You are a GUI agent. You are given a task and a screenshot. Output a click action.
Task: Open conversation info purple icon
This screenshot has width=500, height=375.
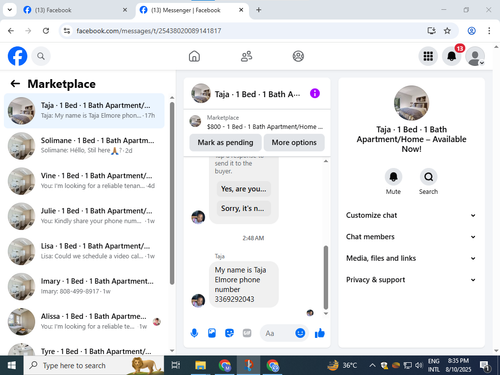pos(315,93)
